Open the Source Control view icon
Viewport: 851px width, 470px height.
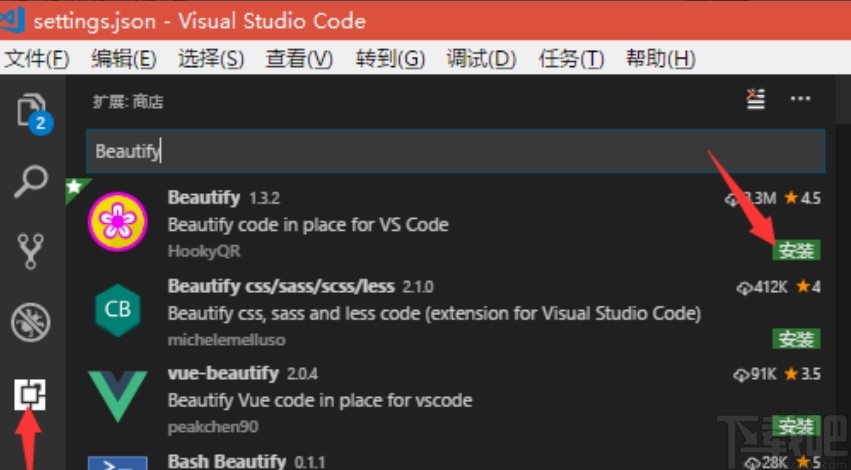coord(31,251)
